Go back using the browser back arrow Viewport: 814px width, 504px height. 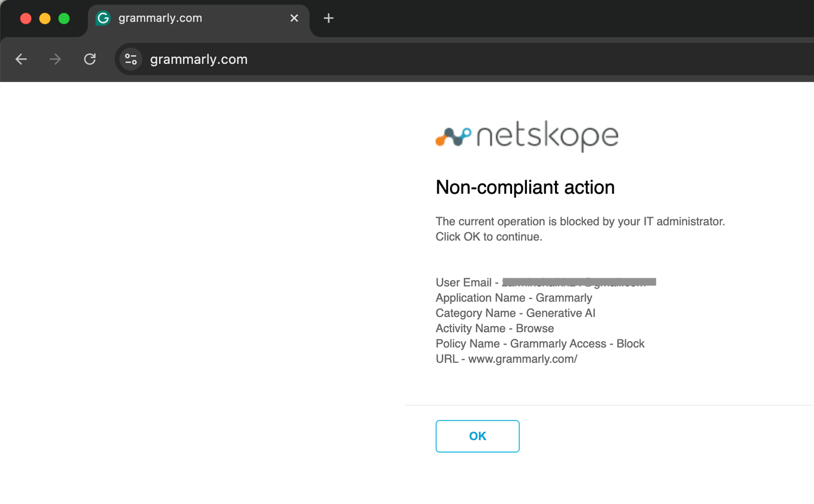coord(21,59)
